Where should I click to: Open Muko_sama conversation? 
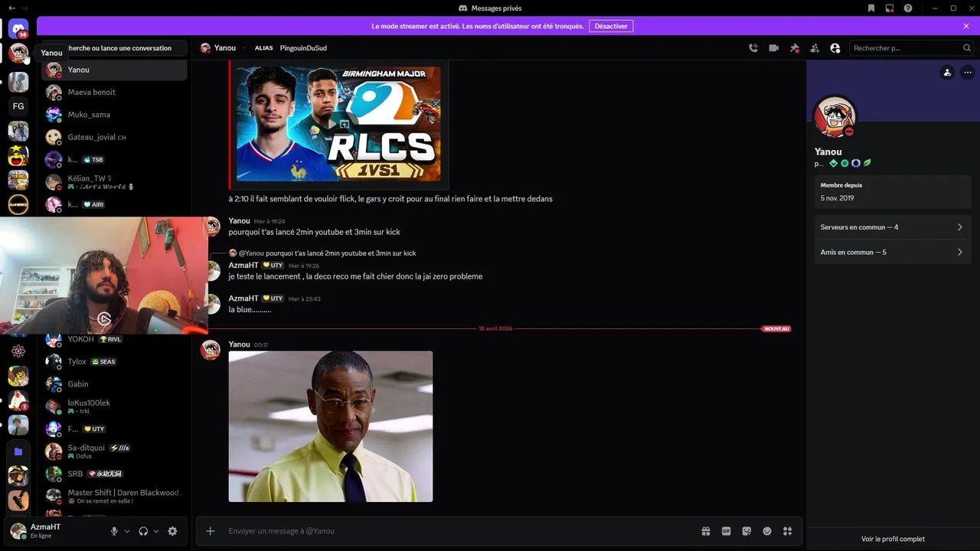pos(114,115)
